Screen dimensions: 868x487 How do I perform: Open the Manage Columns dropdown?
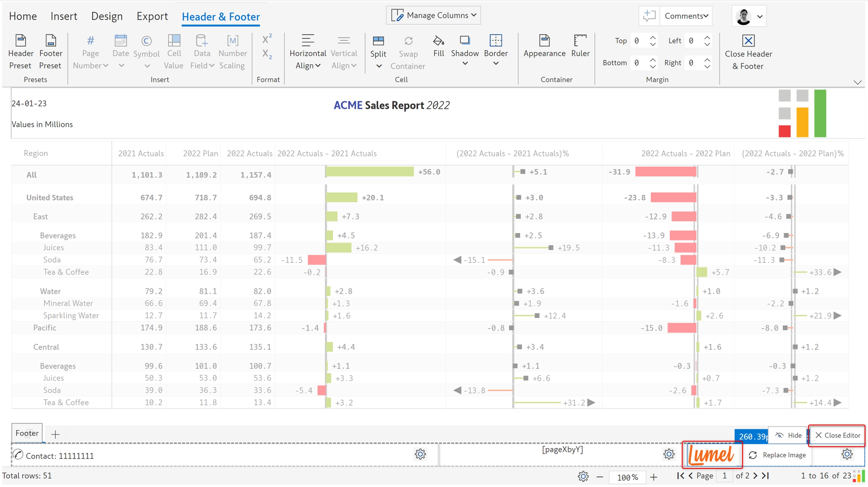pos(434,15)
